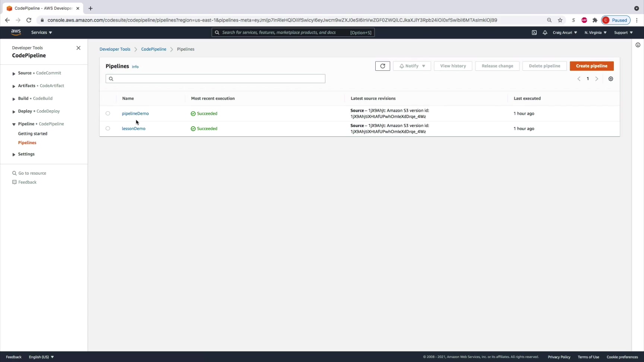
Task: Go to previous page of pipelines
Action: click(579, 79)
